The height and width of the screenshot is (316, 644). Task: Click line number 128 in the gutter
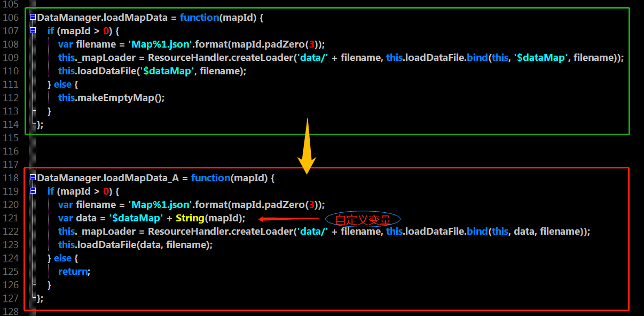[x=11, y=312]
